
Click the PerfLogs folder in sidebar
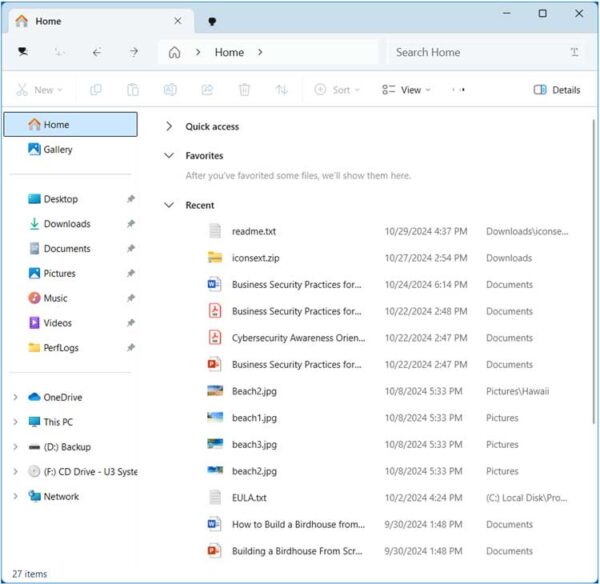(62, 348)
